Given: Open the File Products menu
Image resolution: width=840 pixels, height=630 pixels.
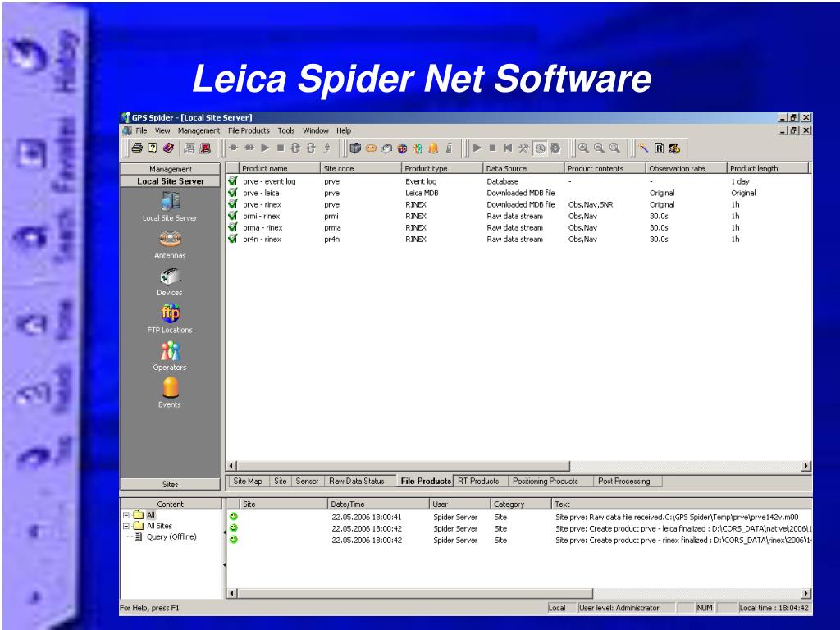Looking at the screenshot, I should click(249, 130).
